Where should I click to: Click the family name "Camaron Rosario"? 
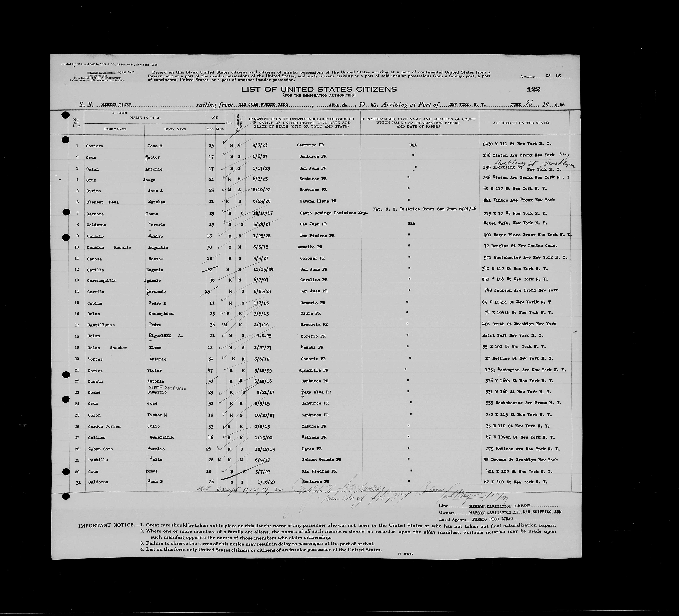108,247
